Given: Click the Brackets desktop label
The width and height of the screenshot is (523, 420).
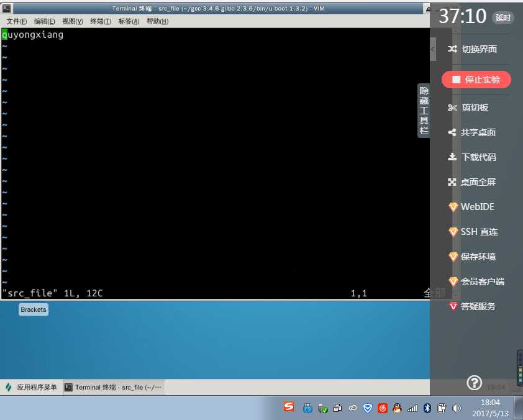Looking at the screenshot, I should pos(34,309).
